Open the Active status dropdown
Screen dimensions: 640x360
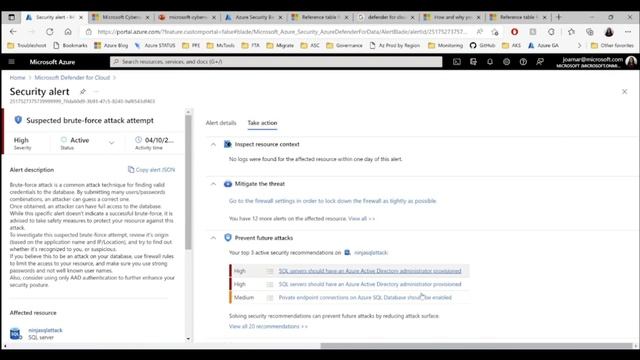[x=111, y=142]
